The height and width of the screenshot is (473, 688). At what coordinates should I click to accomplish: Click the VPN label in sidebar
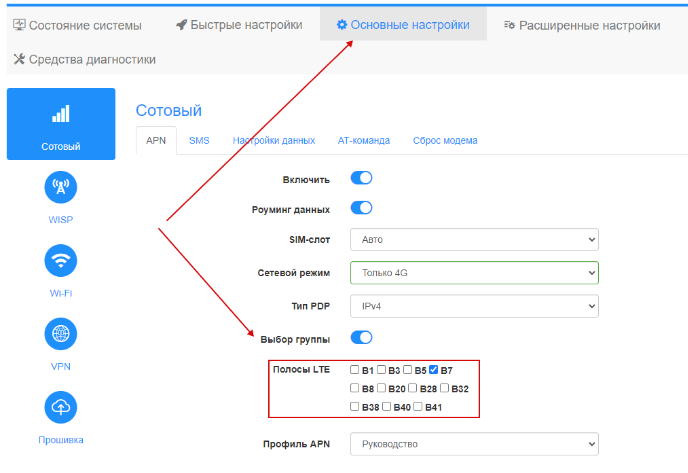[61, 366]
